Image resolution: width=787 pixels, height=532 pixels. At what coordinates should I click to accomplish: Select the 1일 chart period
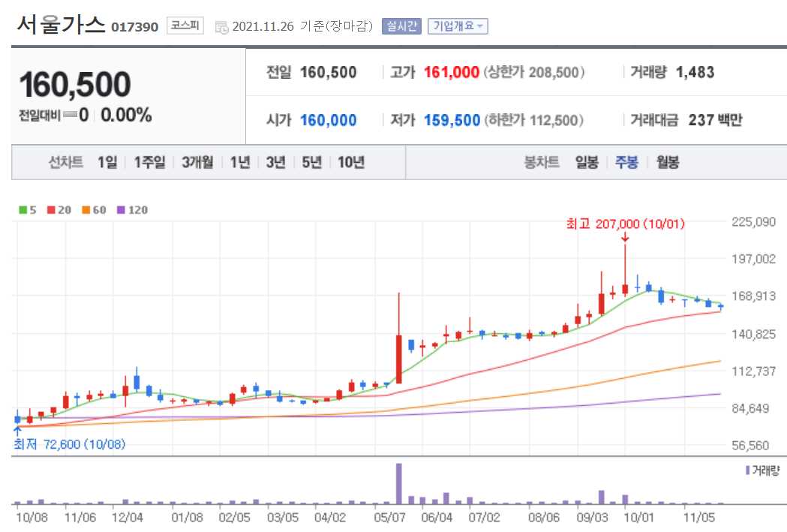[x=107, y=161]
